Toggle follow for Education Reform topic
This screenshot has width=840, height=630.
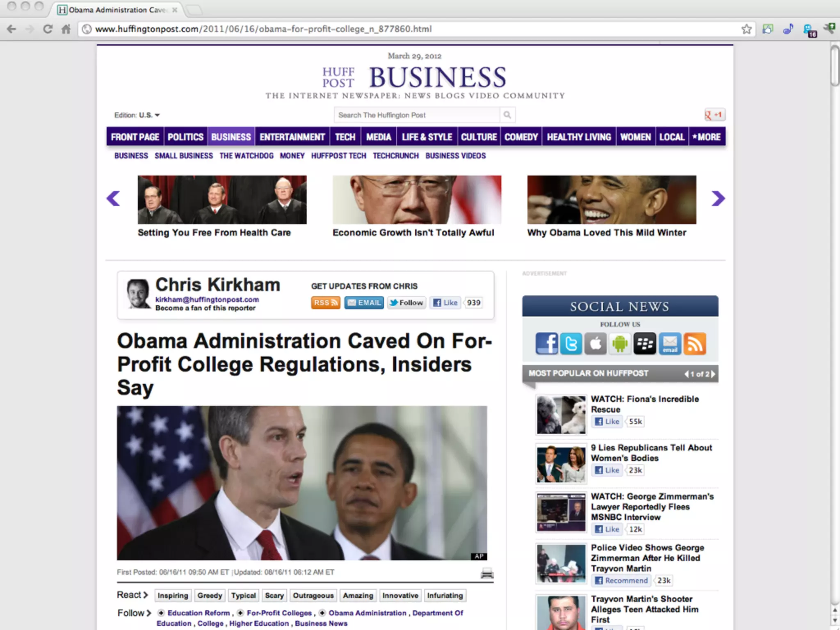[x=161, y=613]
